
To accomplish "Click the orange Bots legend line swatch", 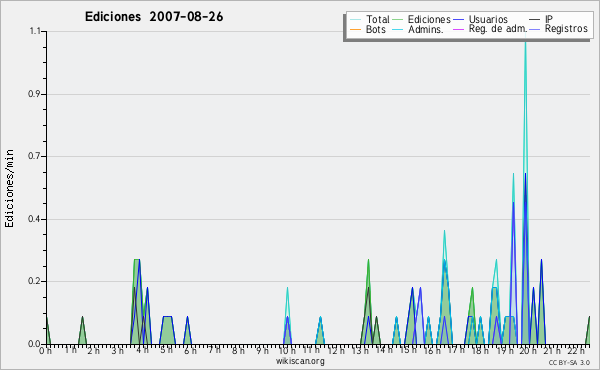I will (x=355, y=29).
